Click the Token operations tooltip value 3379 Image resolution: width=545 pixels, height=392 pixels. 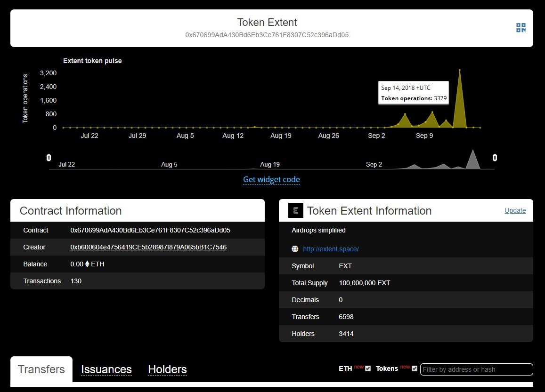440,98
